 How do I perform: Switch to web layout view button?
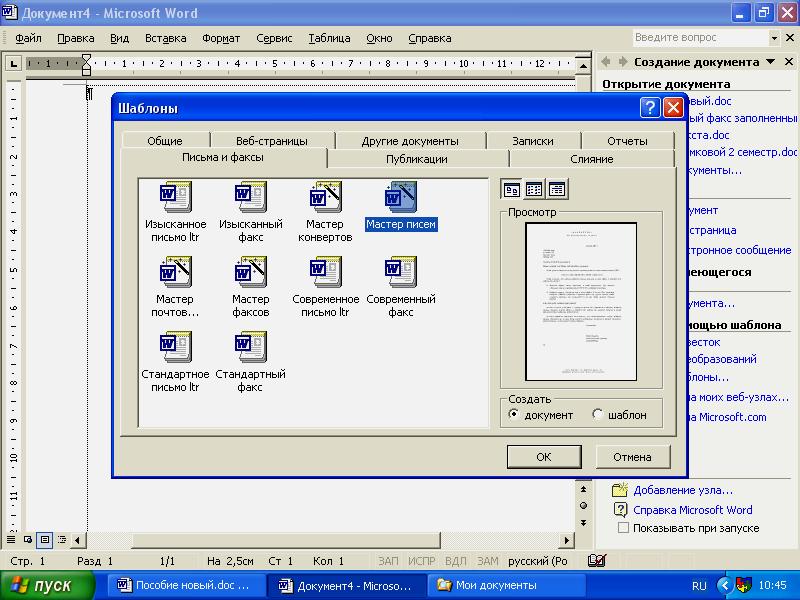tap(28, 539)
